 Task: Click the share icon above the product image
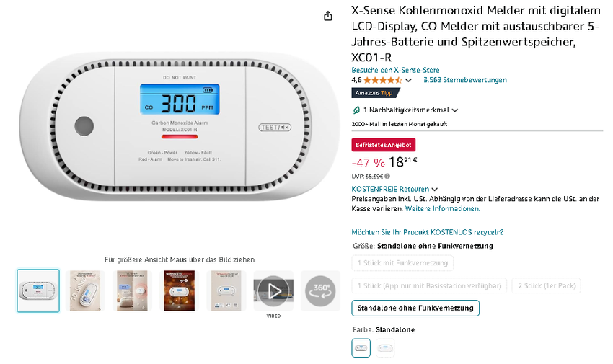pyautogui.click(x=328, y=16)
